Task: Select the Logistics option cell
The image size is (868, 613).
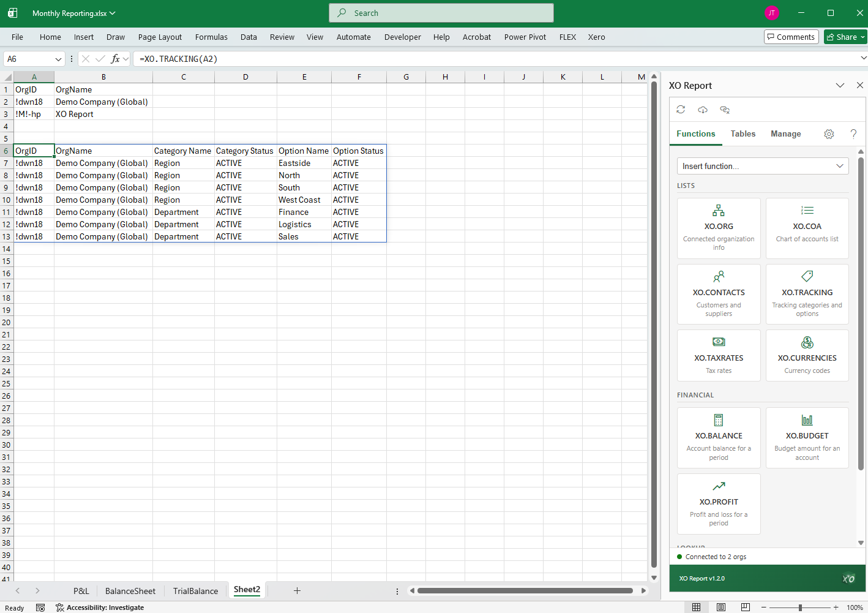Action: tap(304, 224)
